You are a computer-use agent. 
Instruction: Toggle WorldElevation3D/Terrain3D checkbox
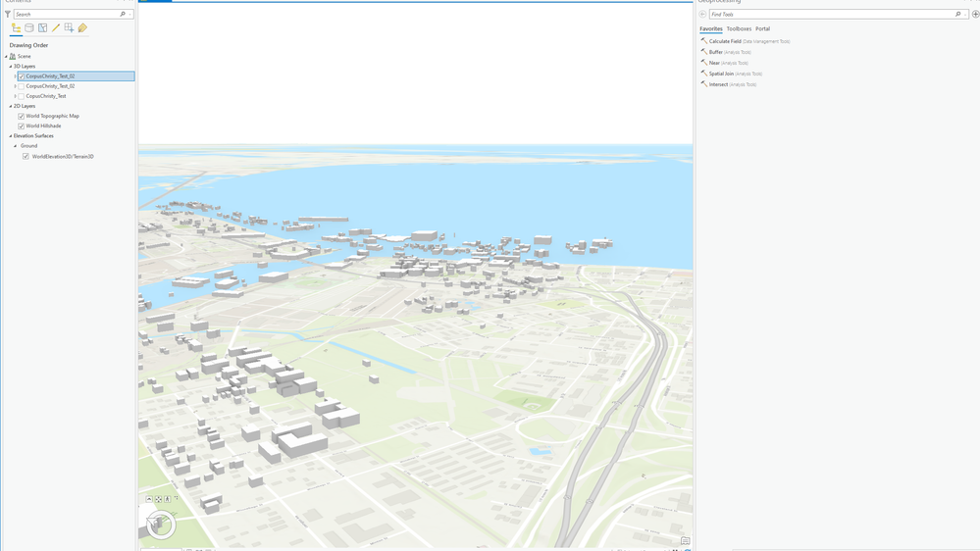pyautogui.click(x=26, y=157)
